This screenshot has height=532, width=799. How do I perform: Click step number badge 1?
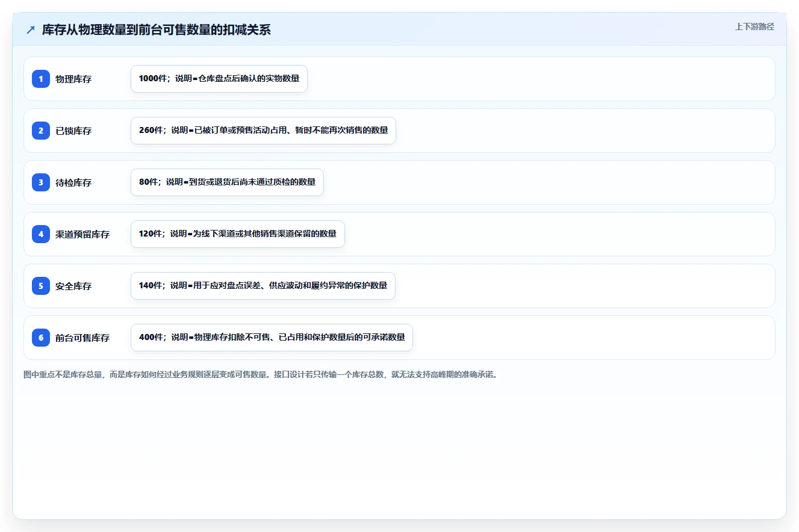pyautogui.click(x=41, y=79)
